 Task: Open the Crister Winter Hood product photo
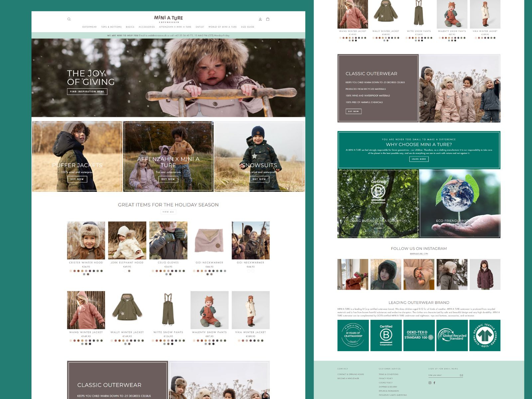86,240
